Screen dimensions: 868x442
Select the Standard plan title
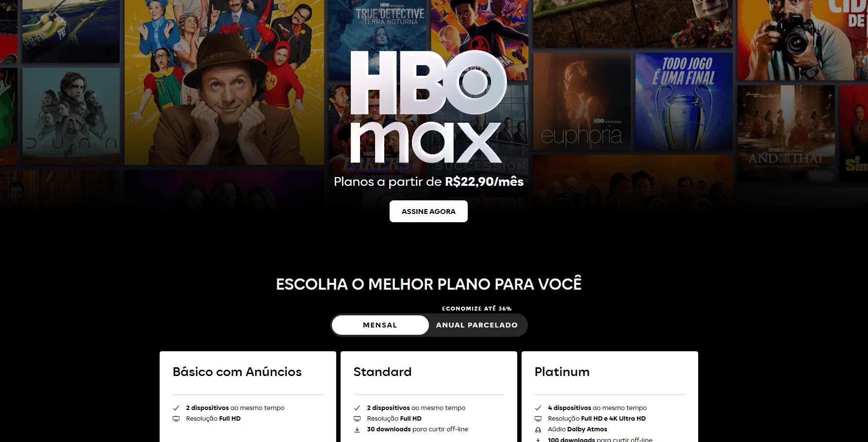(382, 372)
